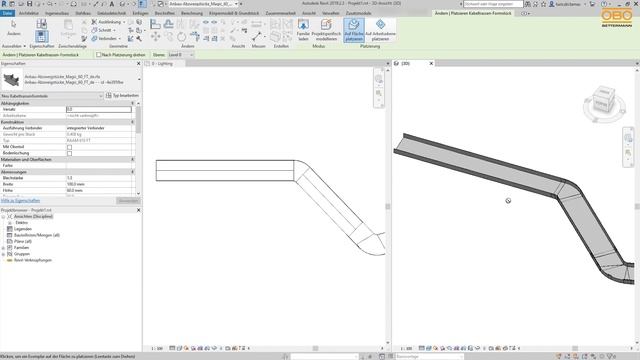Select Bauteillisten/Mengen (all) in browser
640x360 pixels.
pyautogui.click(x=37, y=236)
